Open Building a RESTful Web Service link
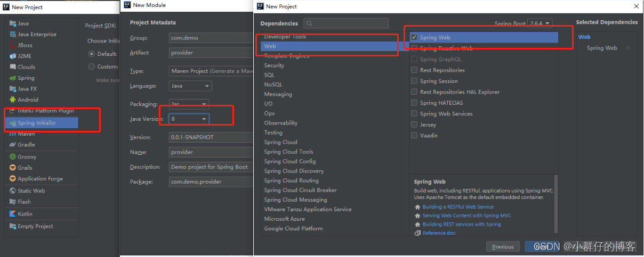Screen dimensions: 644x257 458,207
